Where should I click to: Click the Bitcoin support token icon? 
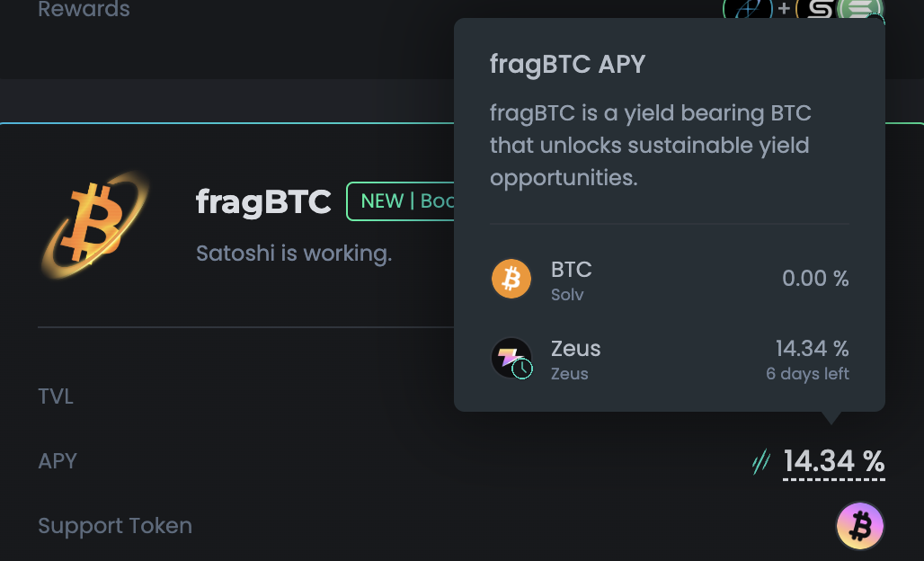click(x=859, y=525)
